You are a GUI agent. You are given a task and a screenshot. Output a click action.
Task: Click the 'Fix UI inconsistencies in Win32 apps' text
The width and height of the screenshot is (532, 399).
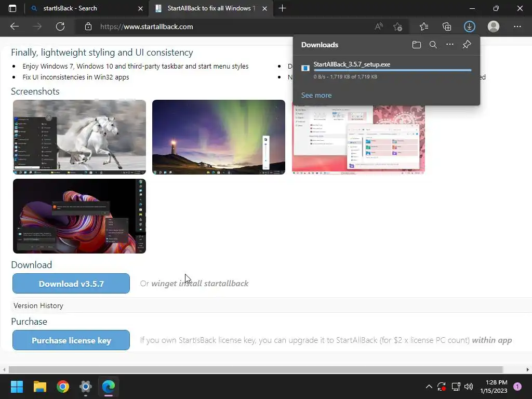click(x=76, y=77)
